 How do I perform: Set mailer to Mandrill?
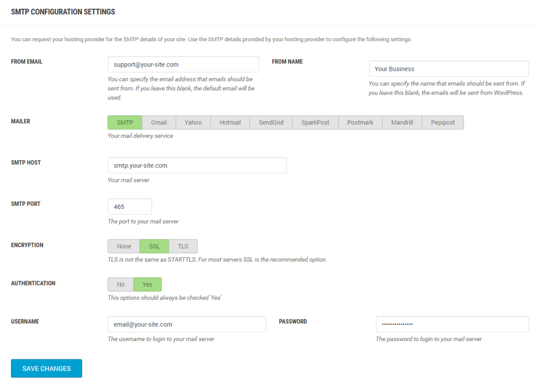tap(402, 122)
